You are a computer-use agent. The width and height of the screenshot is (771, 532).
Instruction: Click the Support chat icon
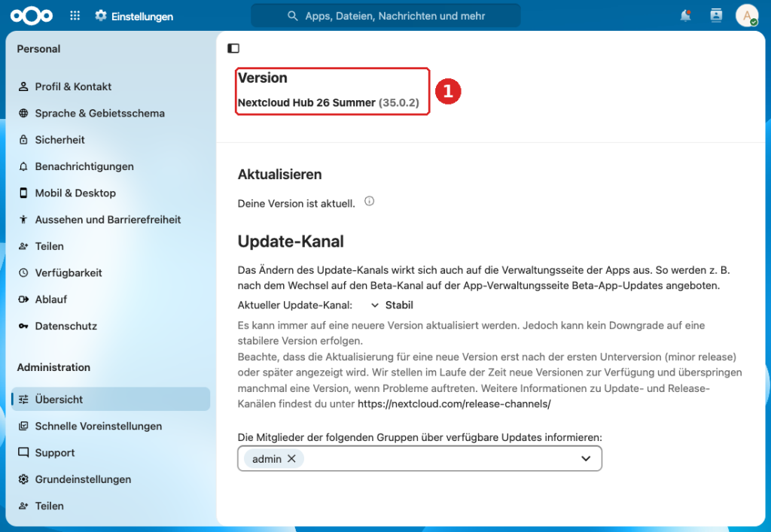pos(23,452)
